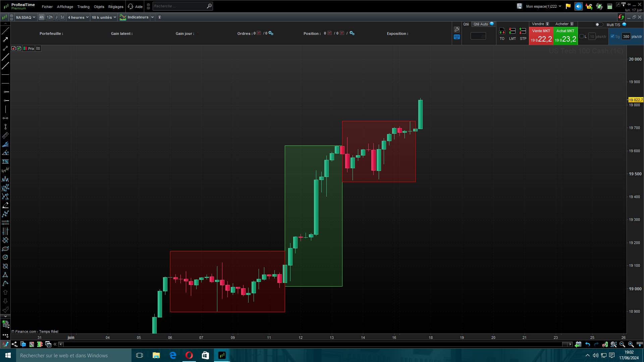Open trading settings wrench icon
The height and width of the screenshot is (362, 644).
457,29
